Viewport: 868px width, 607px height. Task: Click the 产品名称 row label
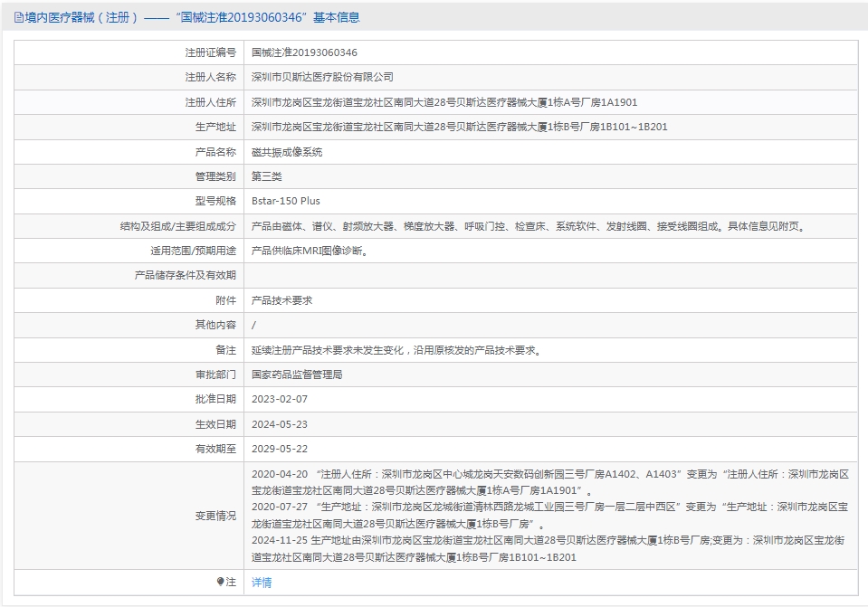pyautogui.click(x=215, y=152)
